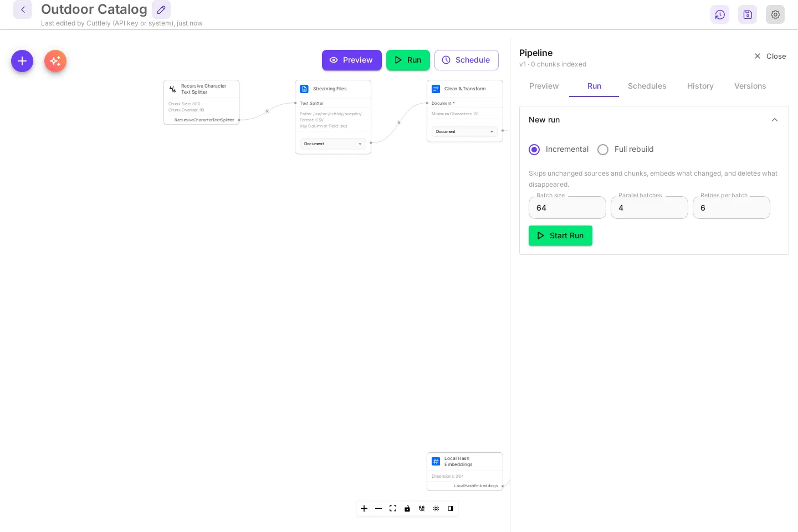Viewport: 798px width, 532px height.
Task: Go to the History tab
Action: tap(700, 86)
